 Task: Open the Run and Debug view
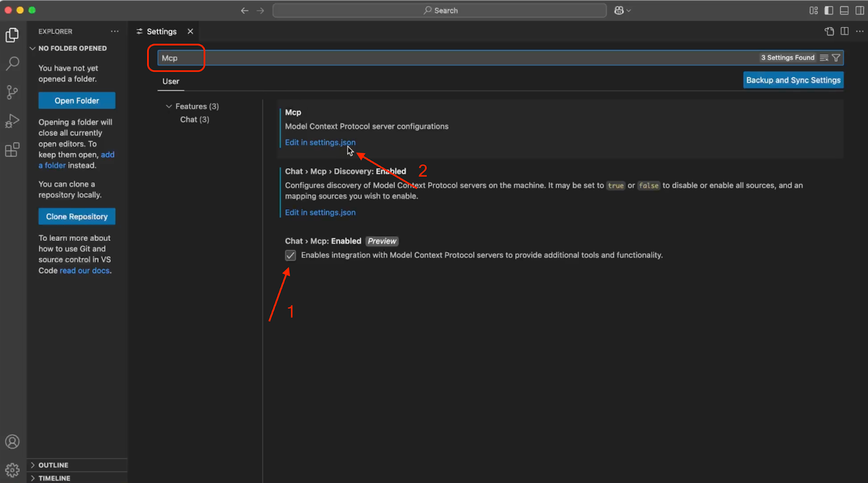(12, 121)
